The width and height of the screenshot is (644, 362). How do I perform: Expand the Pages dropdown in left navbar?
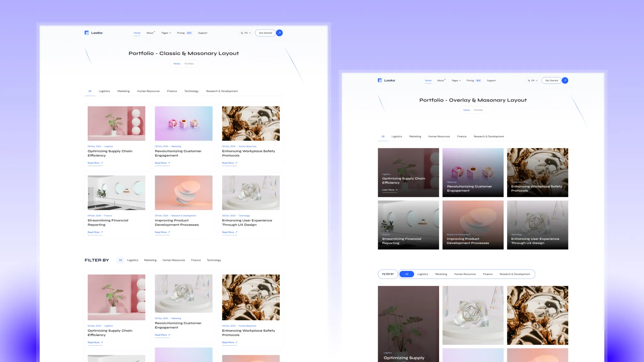166,33
